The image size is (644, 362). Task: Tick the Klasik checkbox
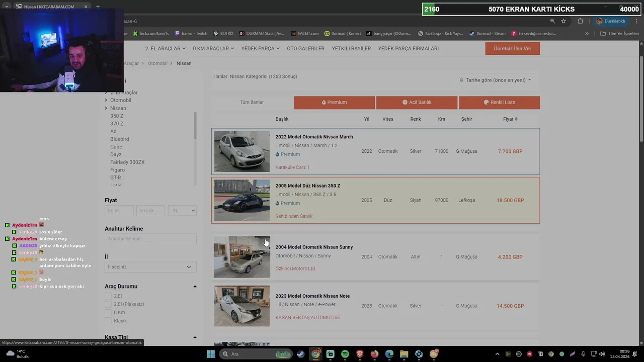tap(108, 321)
